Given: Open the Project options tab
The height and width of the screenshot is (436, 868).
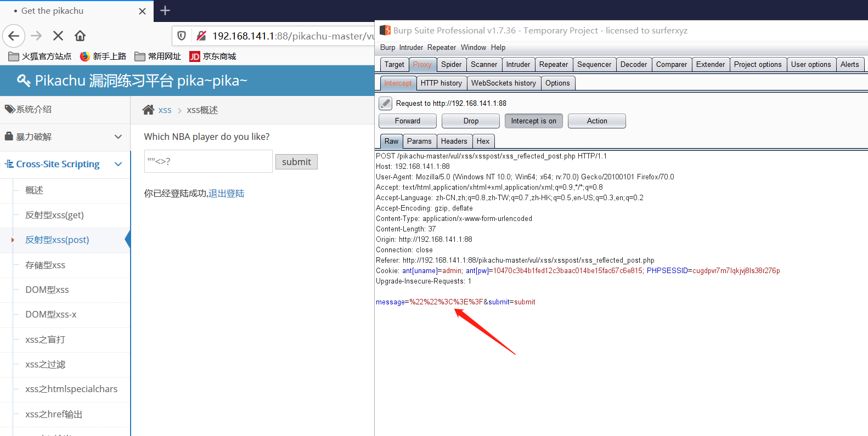Looking at the screenshot, I should tap(758, 64).
